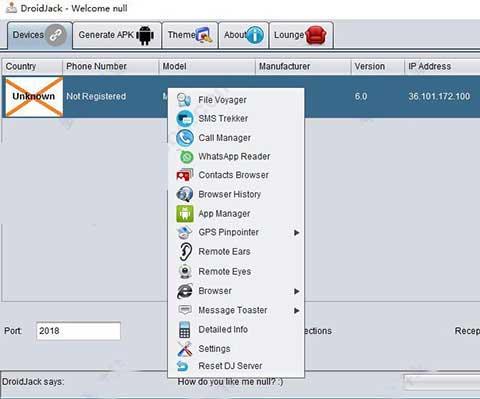Click the GPS Pinpointer satellite icon
Image resolution: width=480 pixels, height=399 pixels.
184,233
